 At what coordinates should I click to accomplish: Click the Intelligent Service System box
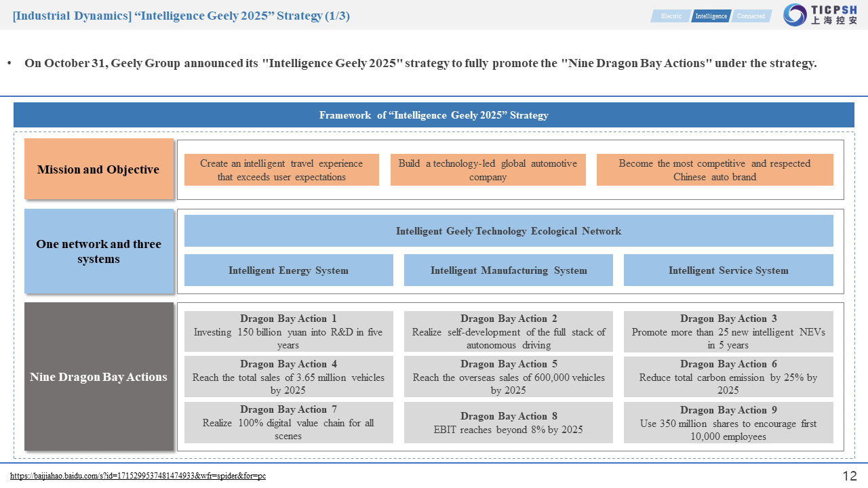[728, 270]
